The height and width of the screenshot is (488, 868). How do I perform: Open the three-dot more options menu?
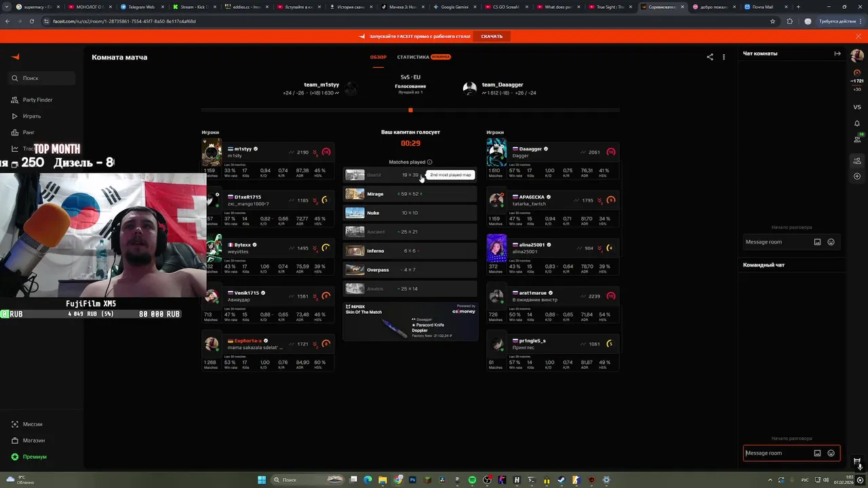724,57
